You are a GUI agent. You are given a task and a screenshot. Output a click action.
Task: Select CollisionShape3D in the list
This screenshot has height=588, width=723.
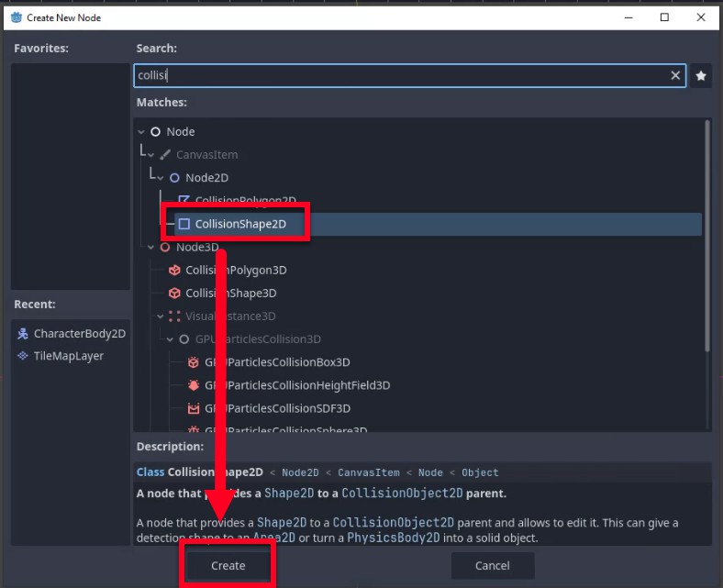tap(231, 294)
